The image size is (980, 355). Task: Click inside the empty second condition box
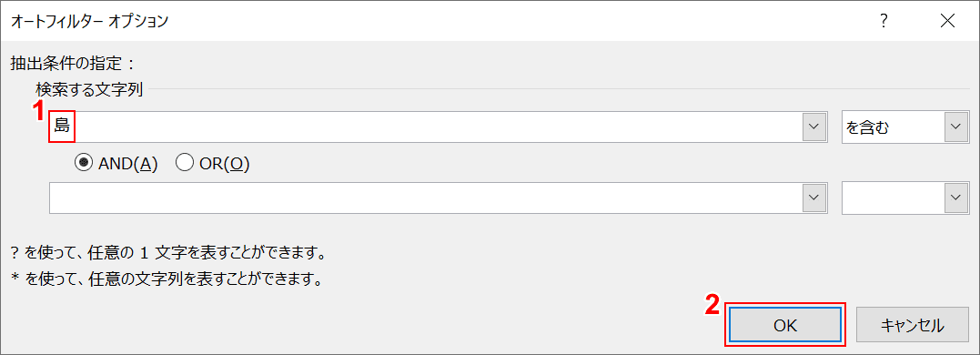tap(894, 198)
